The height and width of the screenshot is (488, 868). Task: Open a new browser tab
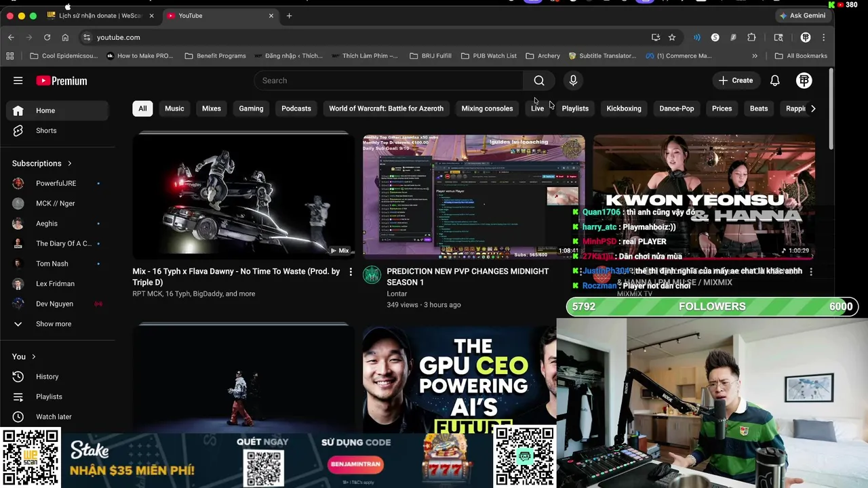(x=289, y=16)
